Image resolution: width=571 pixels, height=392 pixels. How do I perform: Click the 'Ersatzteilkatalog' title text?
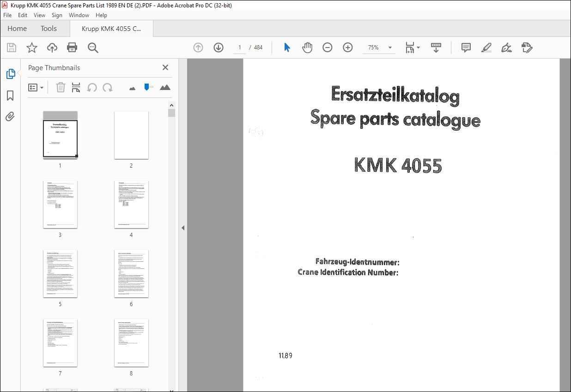[x=395, y=95]
